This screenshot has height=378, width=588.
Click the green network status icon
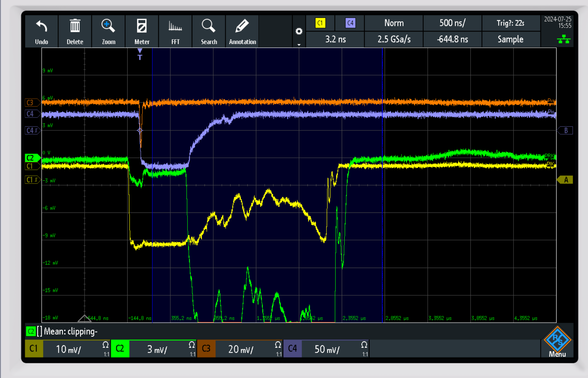pyautogui.click(x=564, y=39)
